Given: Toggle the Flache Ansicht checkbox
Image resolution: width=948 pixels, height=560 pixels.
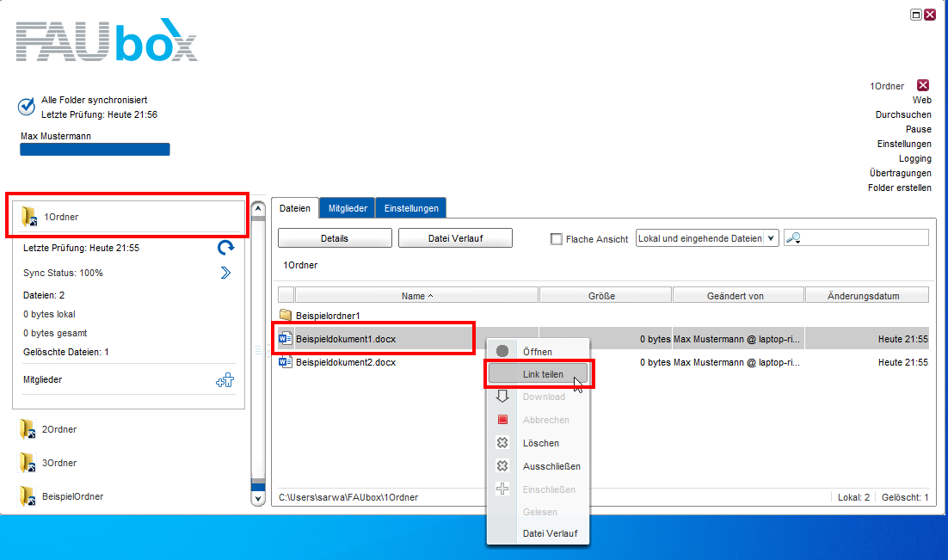Looking at the screenshot, I should 557,239.
